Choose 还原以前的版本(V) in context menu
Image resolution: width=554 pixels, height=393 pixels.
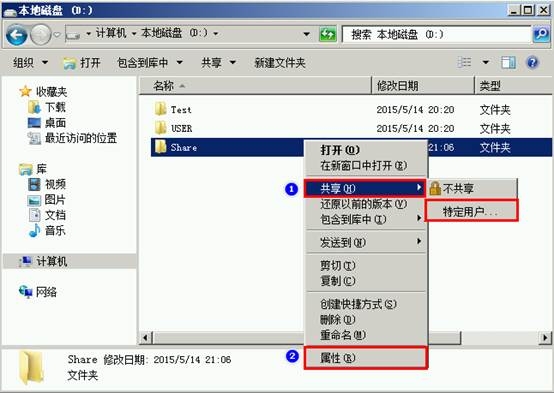click(x=366, y=204)
